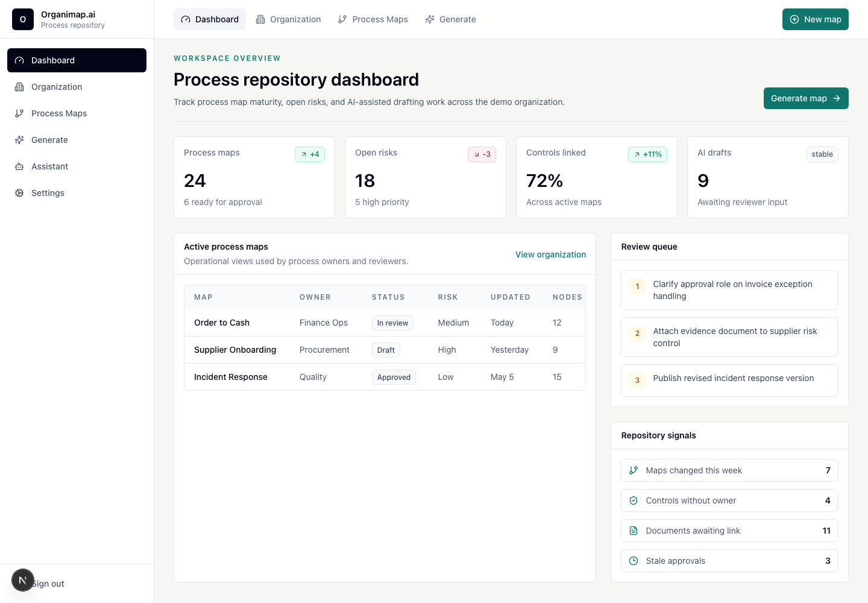868x603 pixels.
Task: Click the Draft status badge
Action: [x=386, y=350]
